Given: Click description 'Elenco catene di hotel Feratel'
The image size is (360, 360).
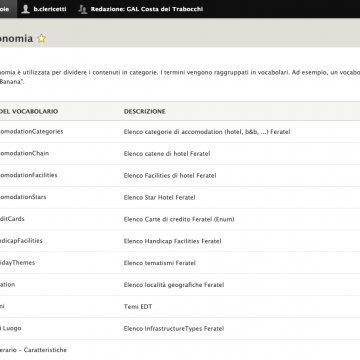Looking at the screenshot, I should [x=167, y=154].
